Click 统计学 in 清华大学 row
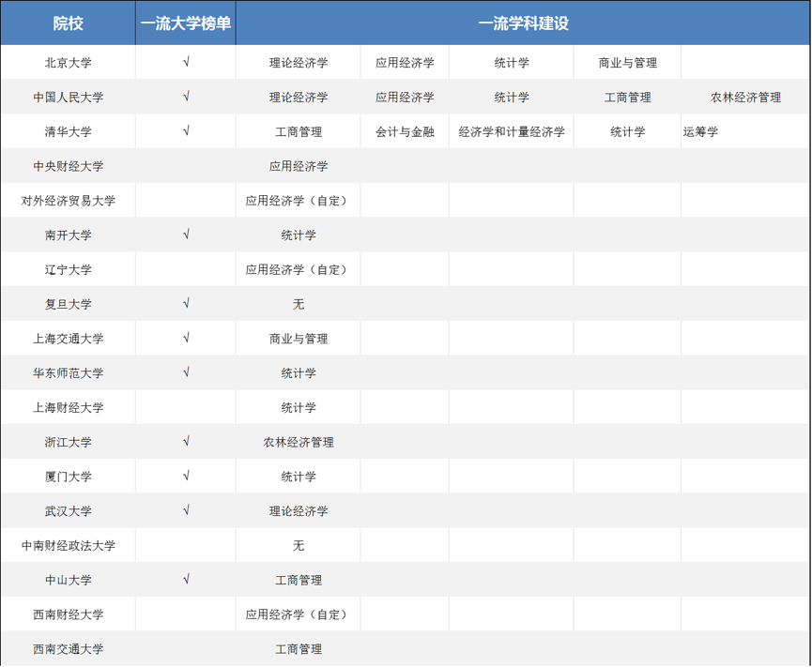 coord(627,131)
